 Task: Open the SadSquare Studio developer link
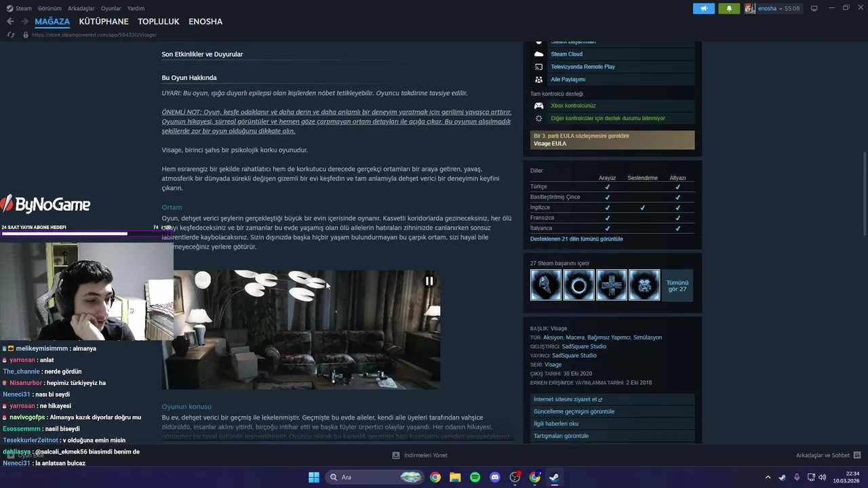pyautogui.click(x=584, y=346)
